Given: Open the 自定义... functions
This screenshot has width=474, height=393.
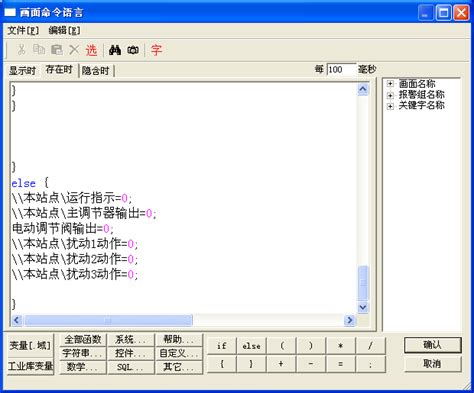Looking at the screenshot, I should point(179,353).
